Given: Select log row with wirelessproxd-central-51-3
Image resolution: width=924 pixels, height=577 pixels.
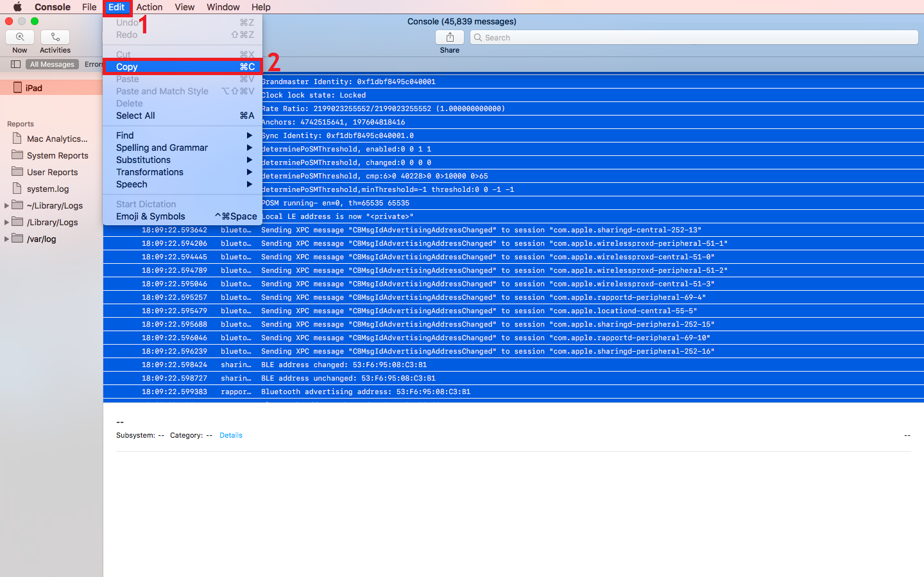Looking at the screenshot, I should pyautogui.click(x=513, y=284).
